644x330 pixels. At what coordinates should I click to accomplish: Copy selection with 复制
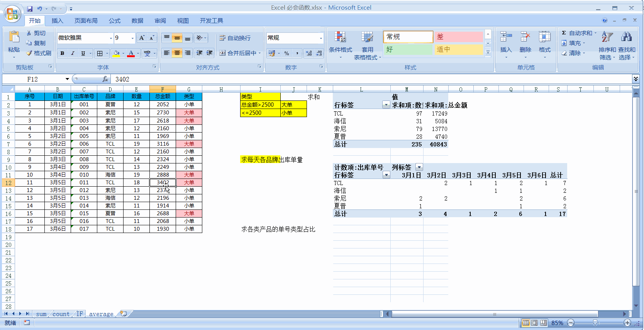pyautogui.click(x=36, y=43)
